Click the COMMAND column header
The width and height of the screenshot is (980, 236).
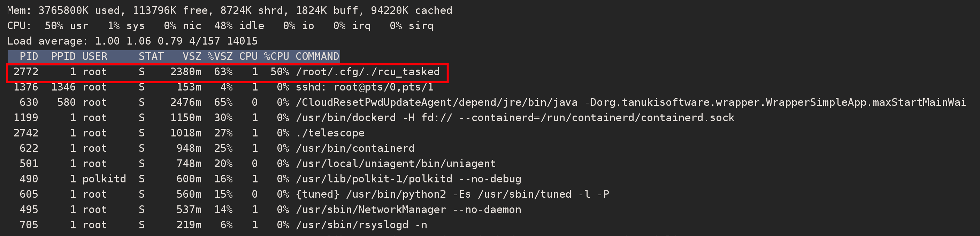317,57
